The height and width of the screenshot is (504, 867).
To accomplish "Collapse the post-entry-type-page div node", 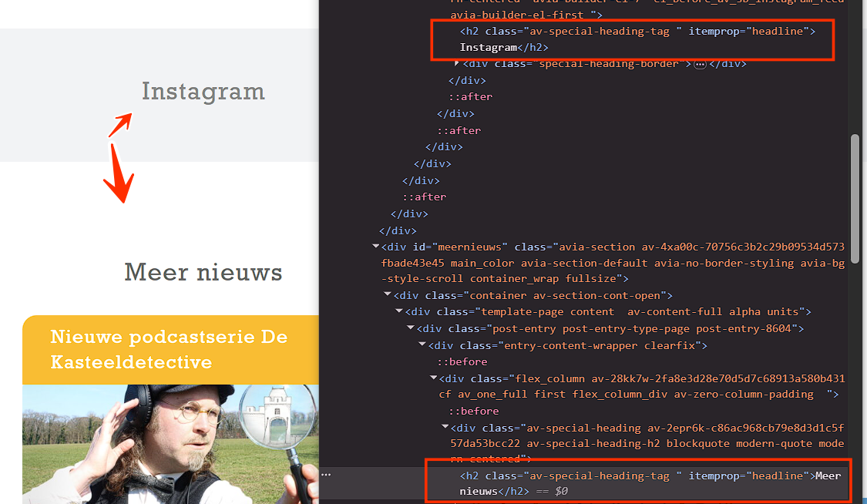I will pyautogui.click(x=410, y=328).
